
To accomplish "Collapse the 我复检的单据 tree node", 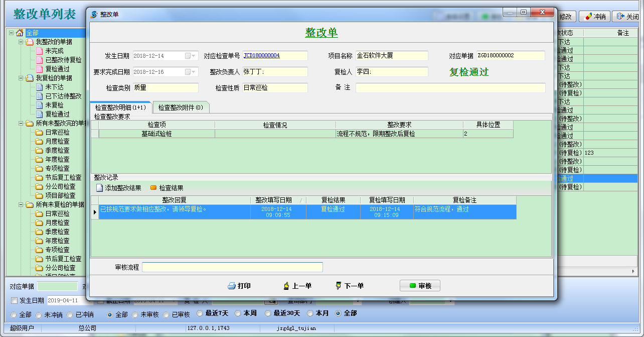I will tap(21, 78).
